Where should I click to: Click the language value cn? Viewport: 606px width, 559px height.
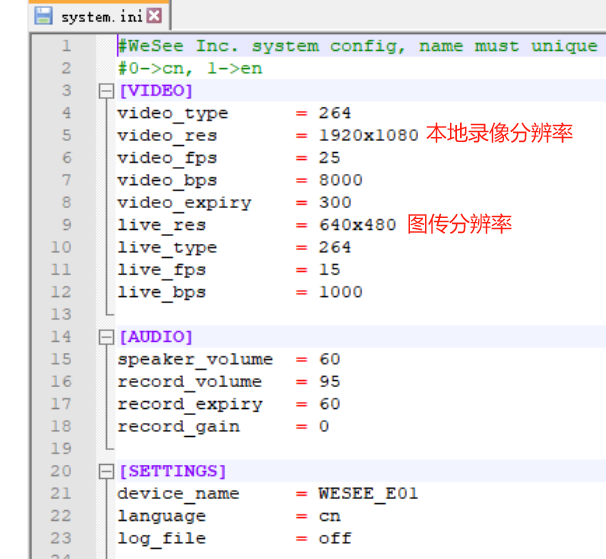tap(329, 516)
